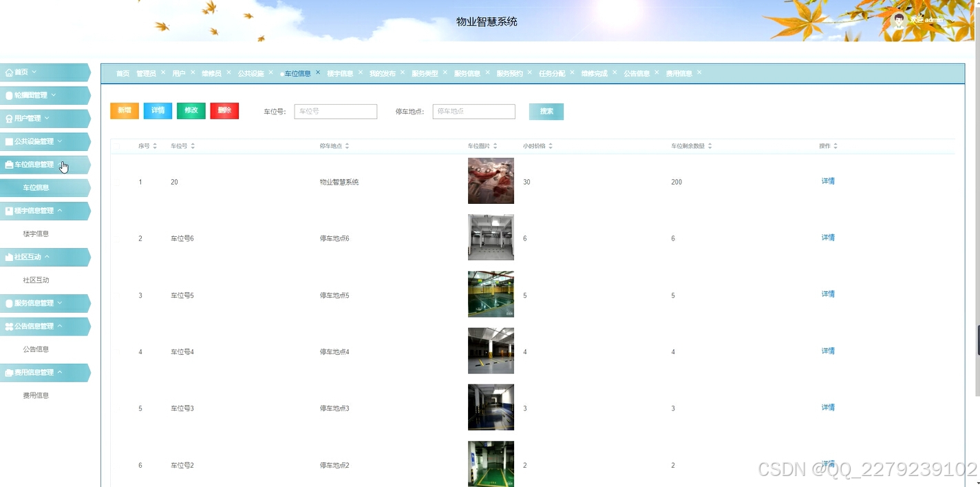Click the orange 新增 button
Screen dimensions: 980x487
tap(124, 110)
